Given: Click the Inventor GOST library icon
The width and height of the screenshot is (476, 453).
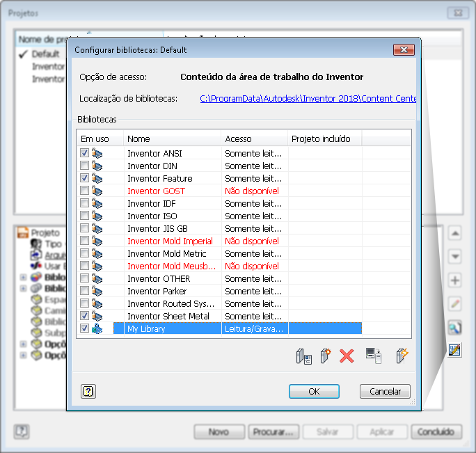Looking at the screenshot, I should (x=97, y=191).
